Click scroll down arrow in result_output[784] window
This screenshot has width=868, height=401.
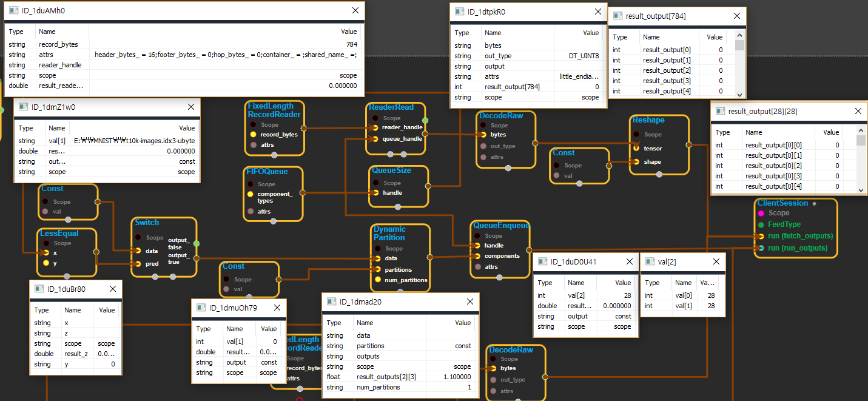click(x=739, y=95)
